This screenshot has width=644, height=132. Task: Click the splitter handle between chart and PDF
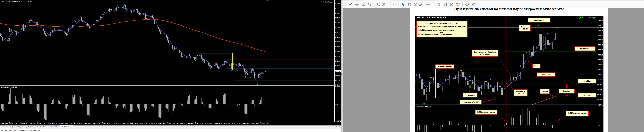pos(342,74)
